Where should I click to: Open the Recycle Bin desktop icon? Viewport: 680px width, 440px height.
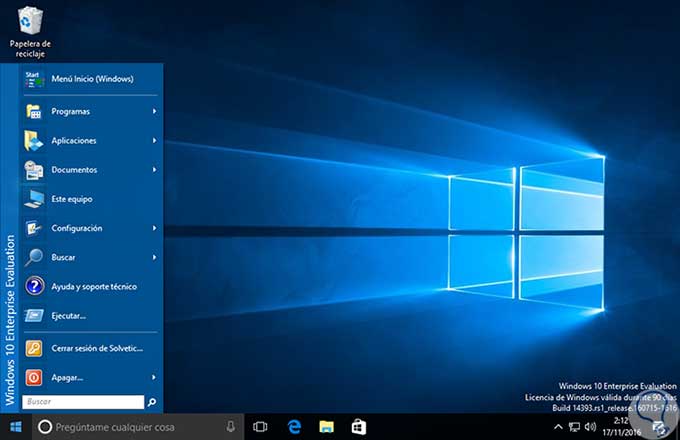pos(30,33)
